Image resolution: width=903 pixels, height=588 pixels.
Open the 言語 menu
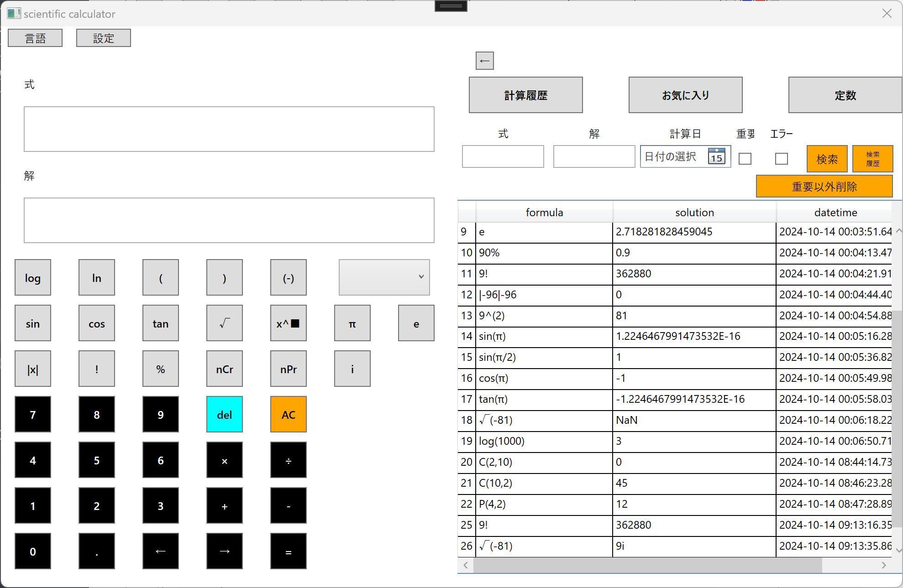pos(35,38)
